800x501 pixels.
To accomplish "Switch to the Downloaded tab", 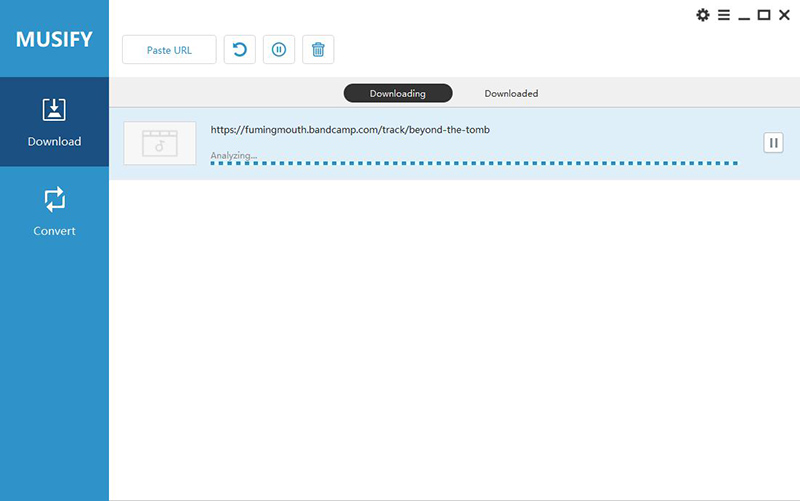I will (x=511, y=93).
